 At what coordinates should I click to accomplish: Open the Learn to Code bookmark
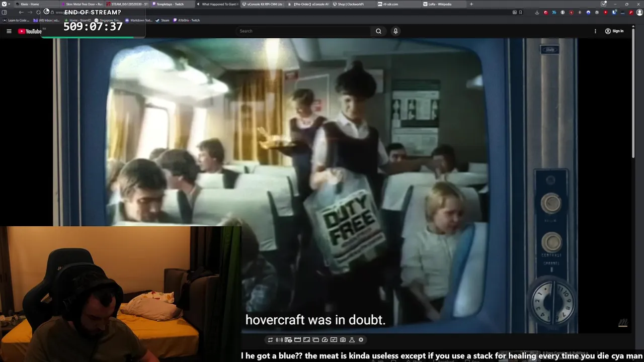coord(16,20)
